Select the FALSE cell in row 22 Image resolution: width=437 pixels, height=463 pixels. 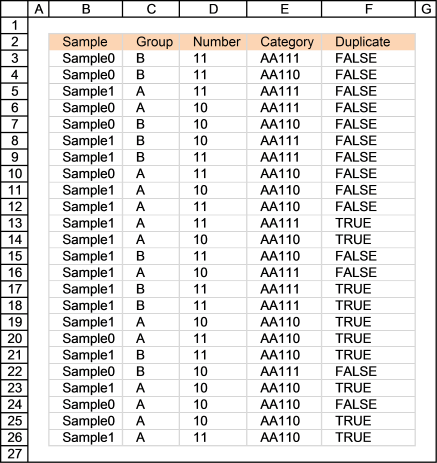coord(368,371)
